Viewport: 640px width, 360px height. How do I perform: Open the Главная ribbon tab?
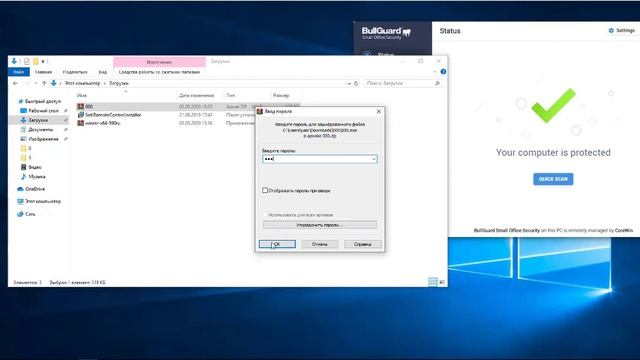click(43, 72)
